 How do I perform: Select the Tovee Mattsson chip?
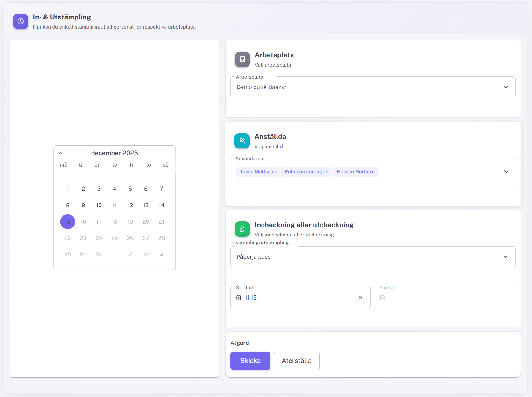[x=258, y=172]
